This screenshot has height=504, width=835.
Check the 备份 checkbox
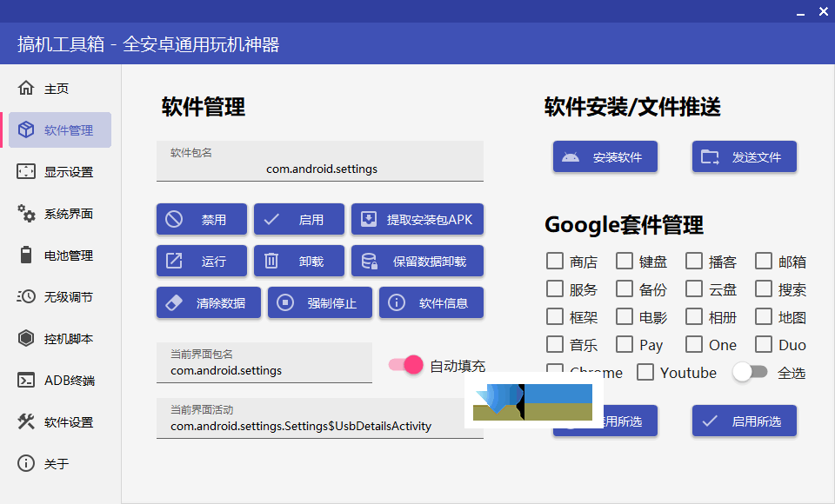click(x=625, y=288)
